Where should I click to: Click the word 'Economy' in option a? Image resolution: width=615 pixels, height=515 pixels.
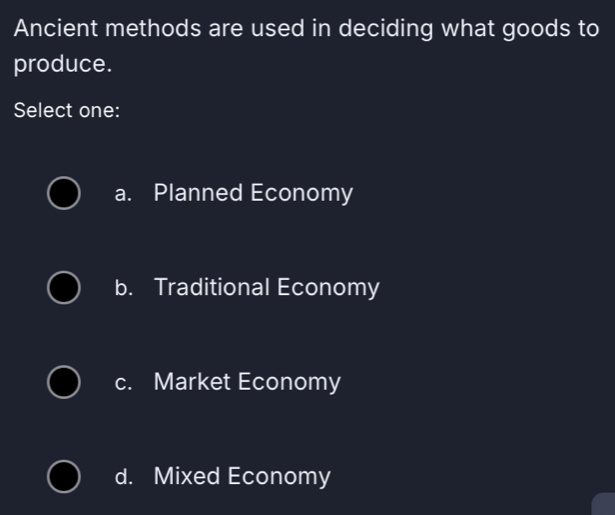pyautogui.click(x=301, y=193)
